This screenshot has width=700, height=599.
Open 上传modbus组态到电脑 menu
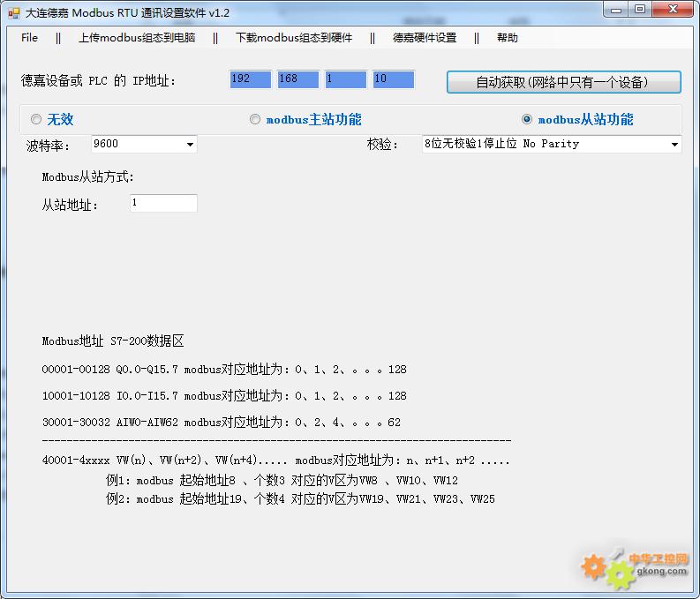coord(136,38)
